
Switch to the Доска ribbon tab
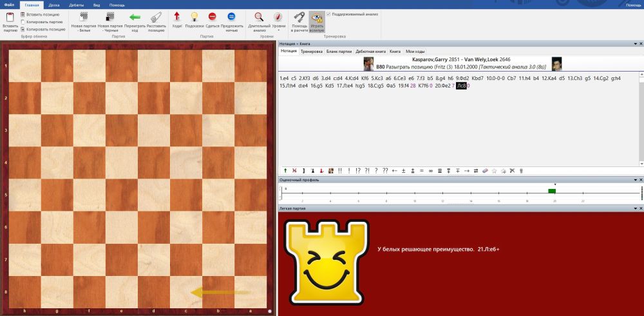point(54,5)
